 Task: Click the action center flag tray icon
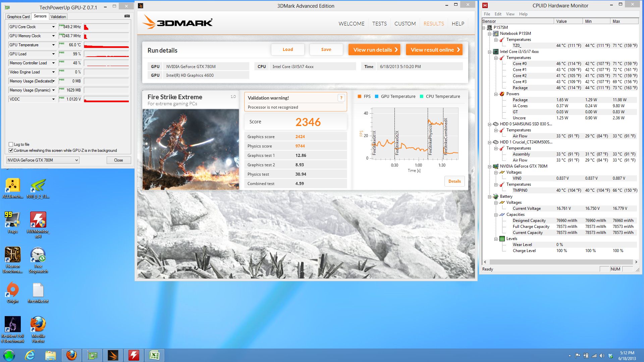[x=578, y=356]
